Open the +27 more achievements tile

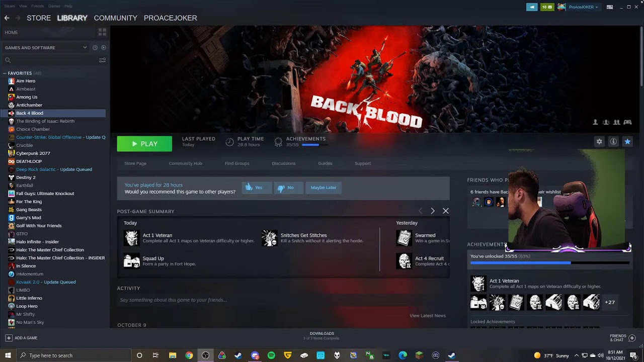pos(610,302)
